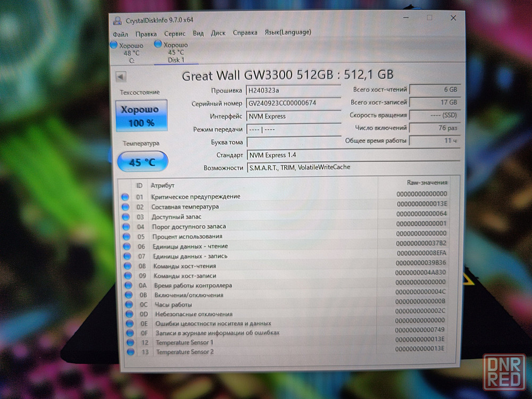Click status dot for Включения/отключения row
532x399 pixels.
point(129,295)
